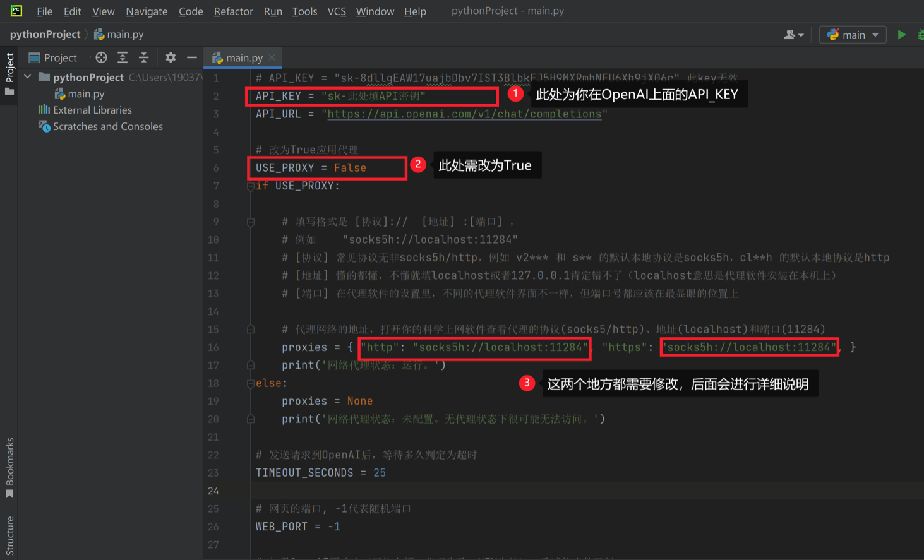Open the Navigate menu
Image resolution: width=924 pixels, height=560 pixels.
click(x=147, y=11)
